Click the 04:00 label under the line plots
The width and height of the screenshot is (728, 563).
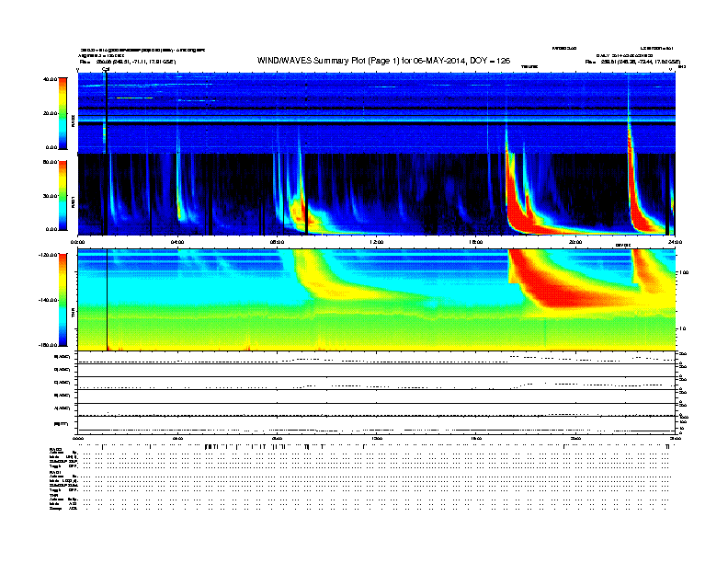click(x=177, y=438)
